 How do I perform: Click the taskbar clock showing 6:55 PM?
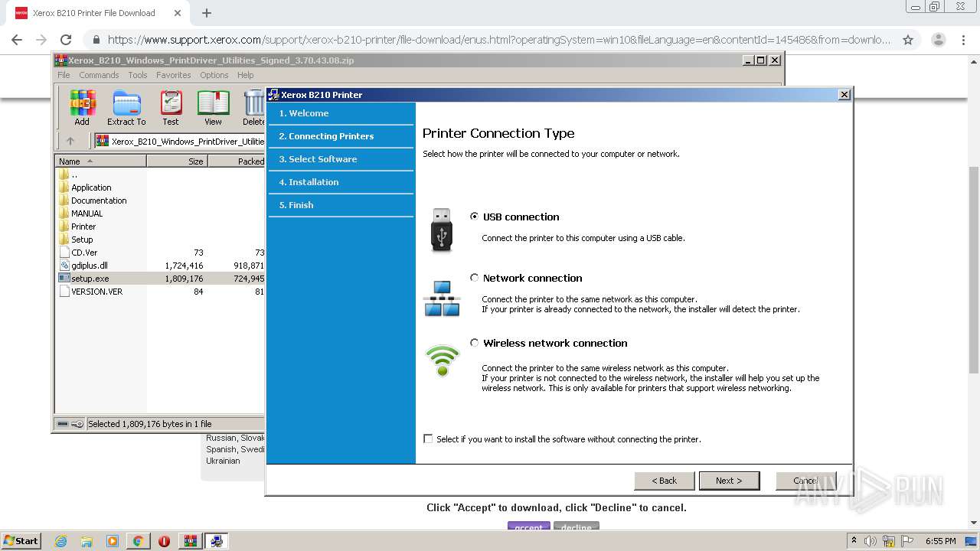point(940,541)
